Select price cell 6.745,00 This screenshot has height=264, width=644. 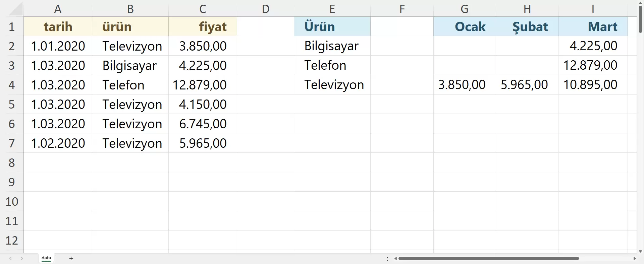203,124
